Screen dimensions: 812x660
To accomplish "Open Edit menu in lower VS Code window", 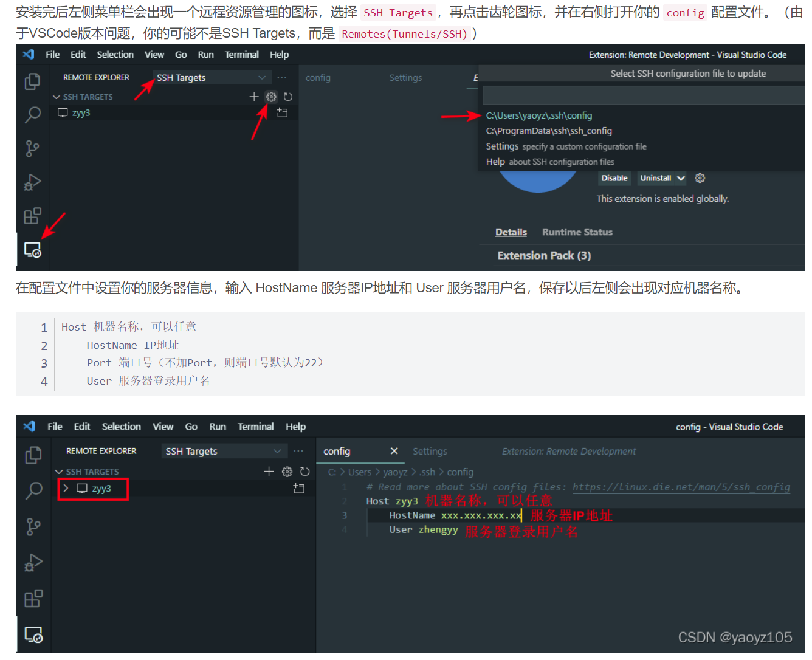I will (x=82, y=427).
